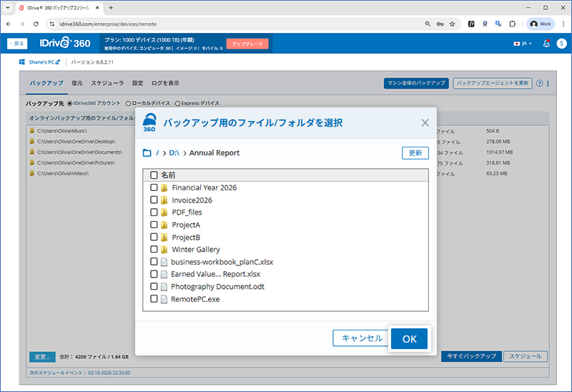572x392 pixels.
Task: Open the Winter Gallery folder
Action: pos(195,250)
